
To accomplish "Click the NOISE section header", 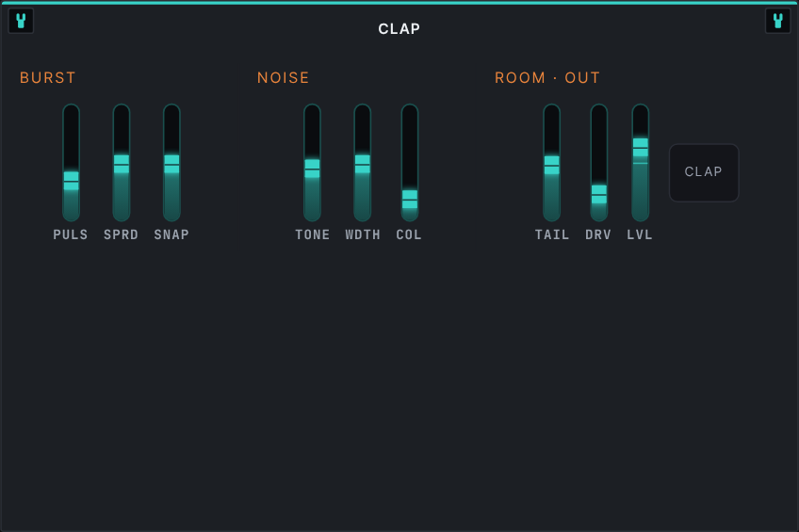I will click(x=284, y=78).
